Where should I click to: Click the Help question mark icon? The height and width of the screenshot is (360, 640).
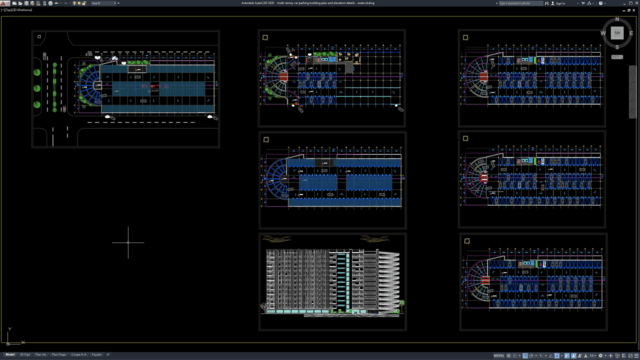(x=600, y=3)
